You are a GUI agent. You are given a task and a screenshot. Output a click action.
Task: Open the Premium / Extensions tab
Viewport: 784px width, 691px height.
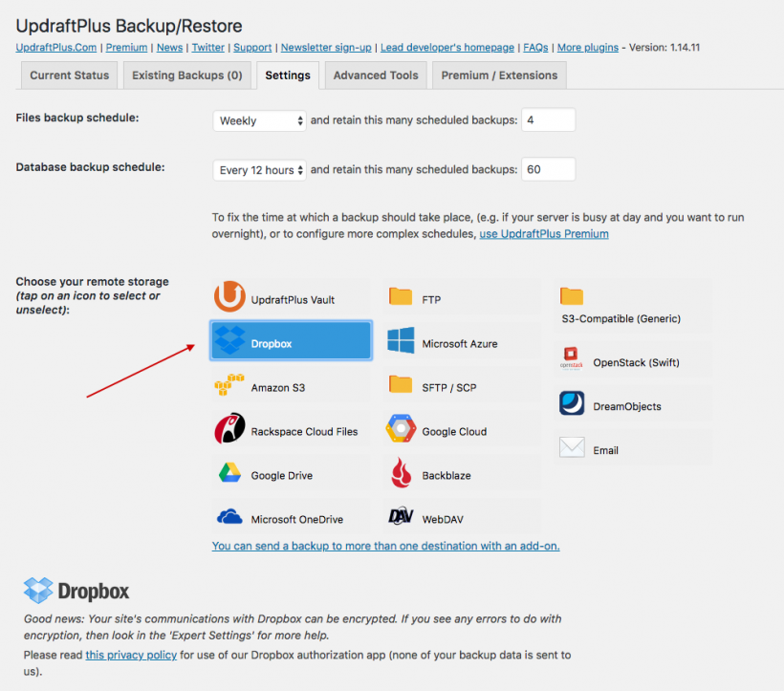(499, 76)
